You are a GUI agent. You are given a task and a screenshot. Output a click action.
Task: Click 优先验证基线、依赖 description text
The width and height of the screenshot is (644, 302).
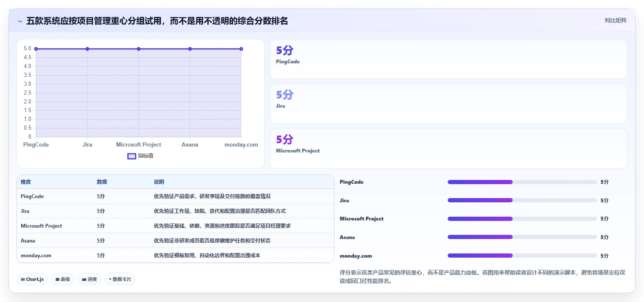tap(222, 226)
